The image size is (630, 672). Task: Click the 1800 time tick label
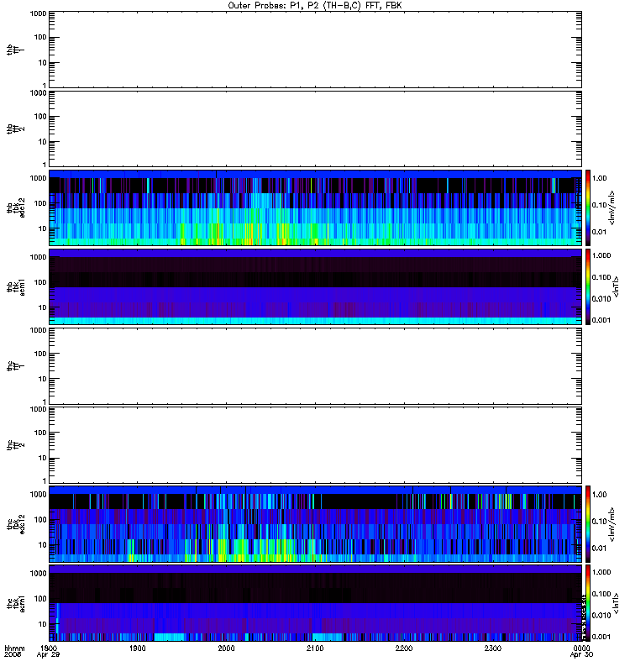[49, 648]
